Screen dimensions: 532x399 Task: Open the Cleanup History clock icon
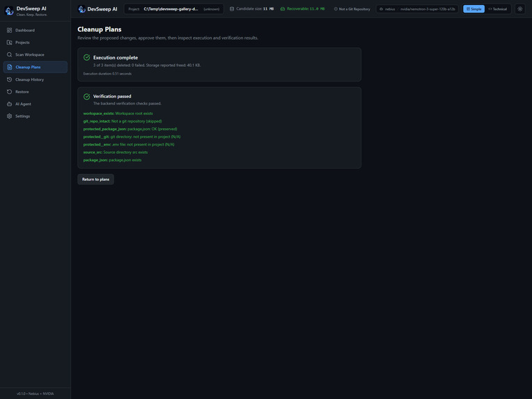tap(9, 79)
